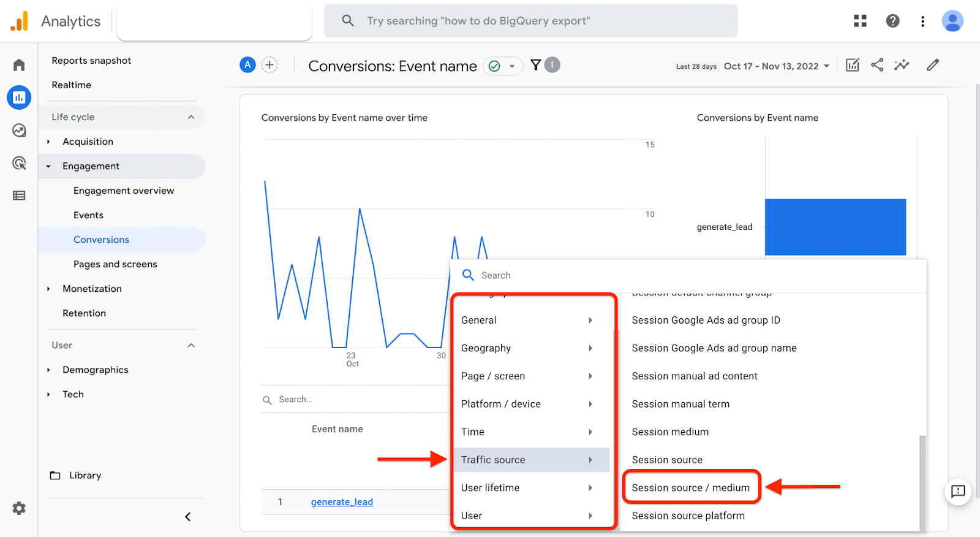Expand the Demographics tree item

point(48,370)
